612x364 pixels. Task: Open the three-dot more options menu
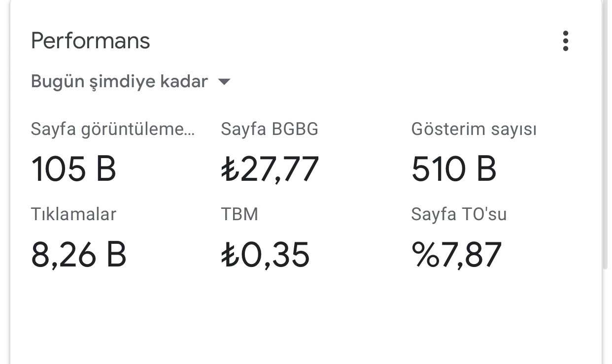[565, 41]
